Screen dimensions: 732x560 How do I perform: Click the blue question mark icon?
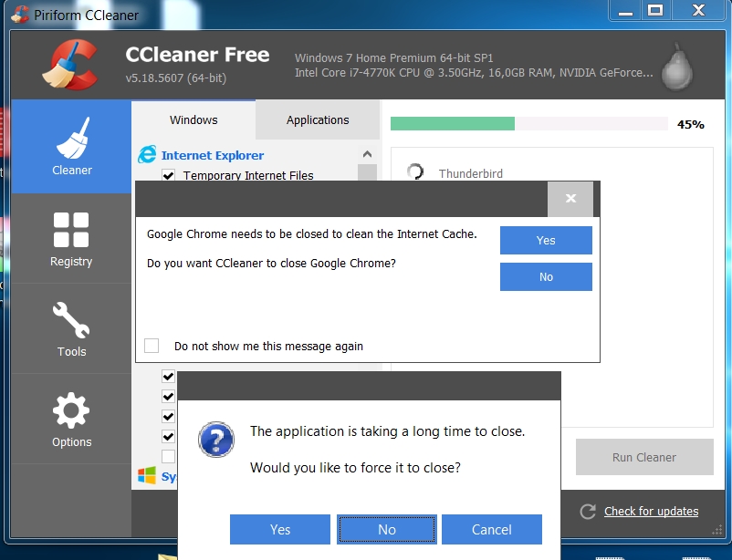(x=216, y=440)
